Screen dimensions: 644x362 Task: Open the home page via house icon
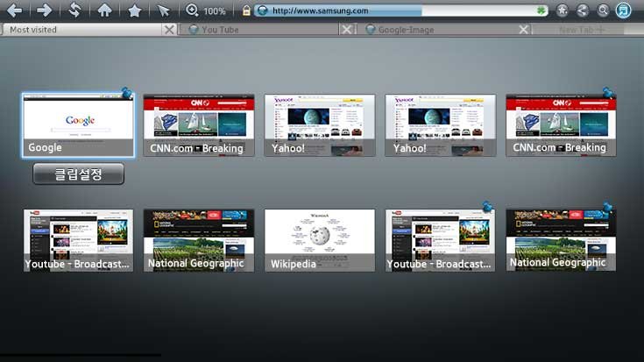(x=104, y=11)
